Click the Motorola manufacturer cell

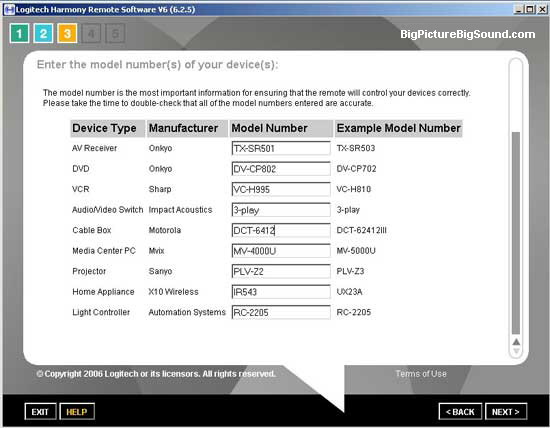point(165,230)
